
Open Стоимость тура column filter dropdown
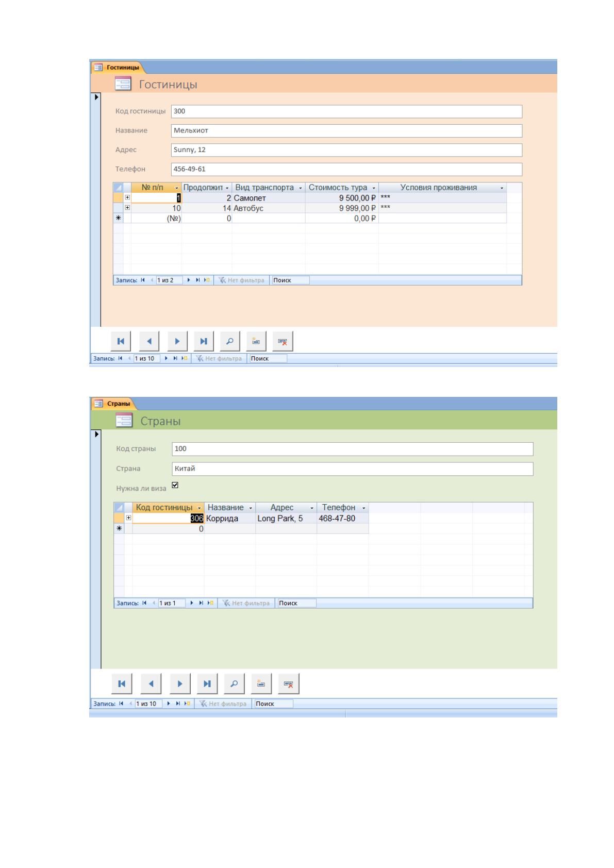(x=374, y=188)
